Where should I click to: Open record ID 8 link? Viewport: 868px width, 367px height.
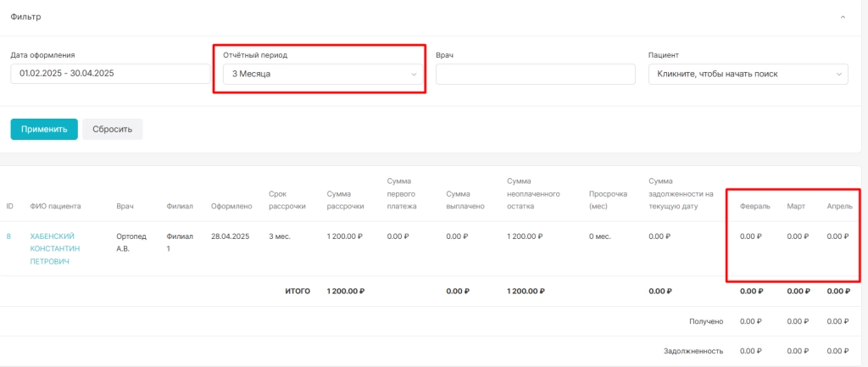pyautogui.click(x=8, y=236)
